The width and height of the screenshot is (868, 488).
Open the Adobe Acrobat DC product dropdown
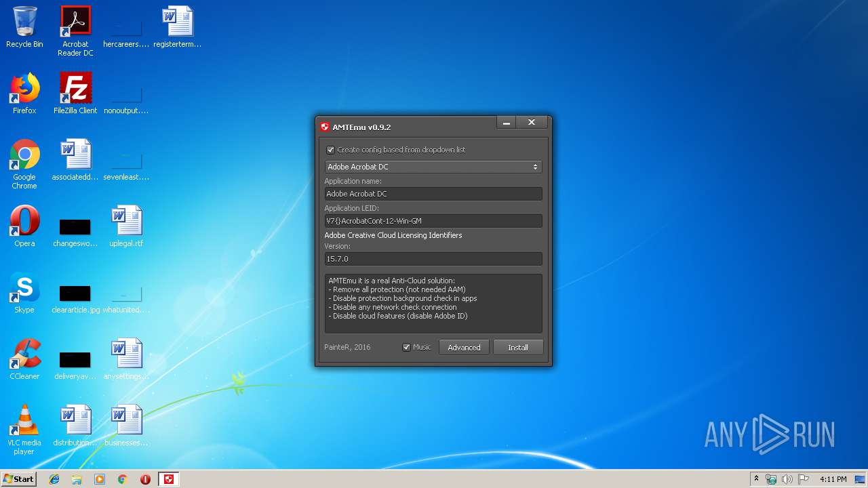tap(433, 167)
